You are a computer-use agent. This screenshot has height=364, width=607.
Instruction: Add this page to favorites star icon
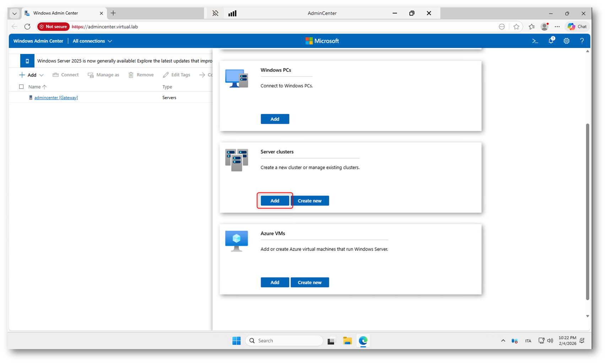(x=516, y=27)
